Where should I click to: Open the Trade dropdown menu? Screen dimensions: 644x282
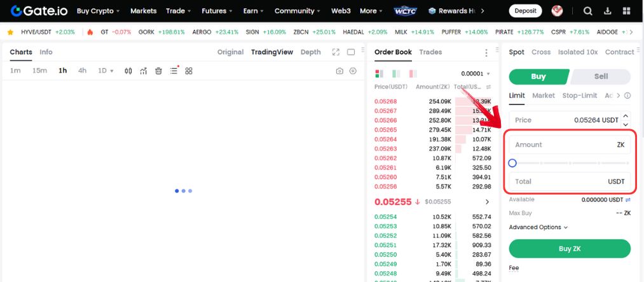(x=179, y=11)
